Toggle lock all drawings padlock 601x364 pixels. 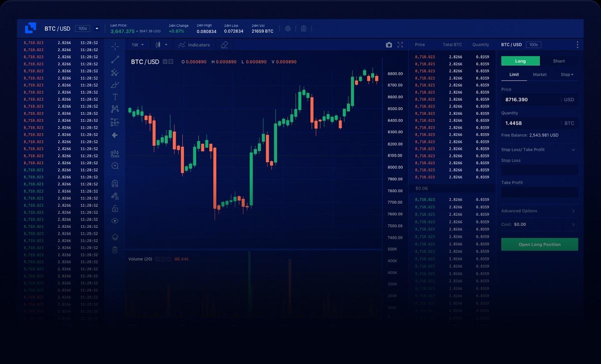[x=115, y=208]
